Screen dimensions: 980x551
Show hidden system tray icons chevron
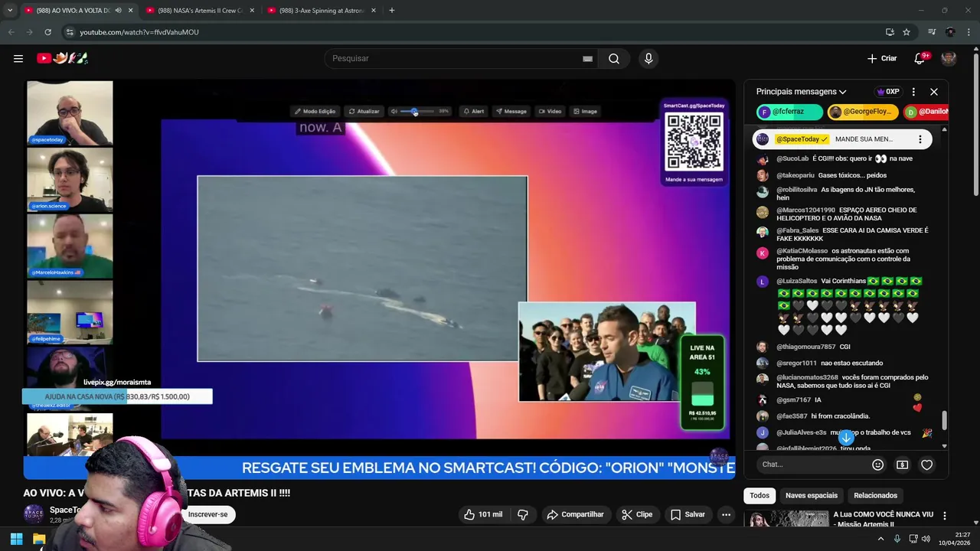click(x=880, y=539)
